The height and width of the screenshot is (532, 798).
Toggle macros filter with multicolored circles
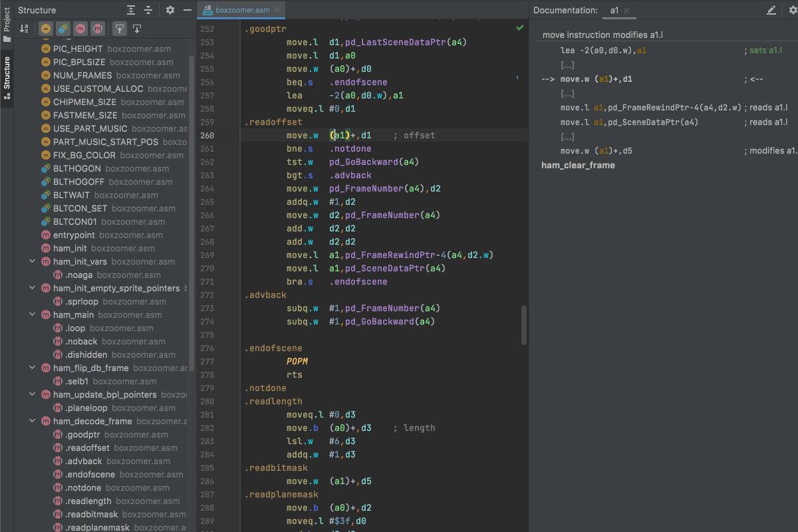coord(63,29)
